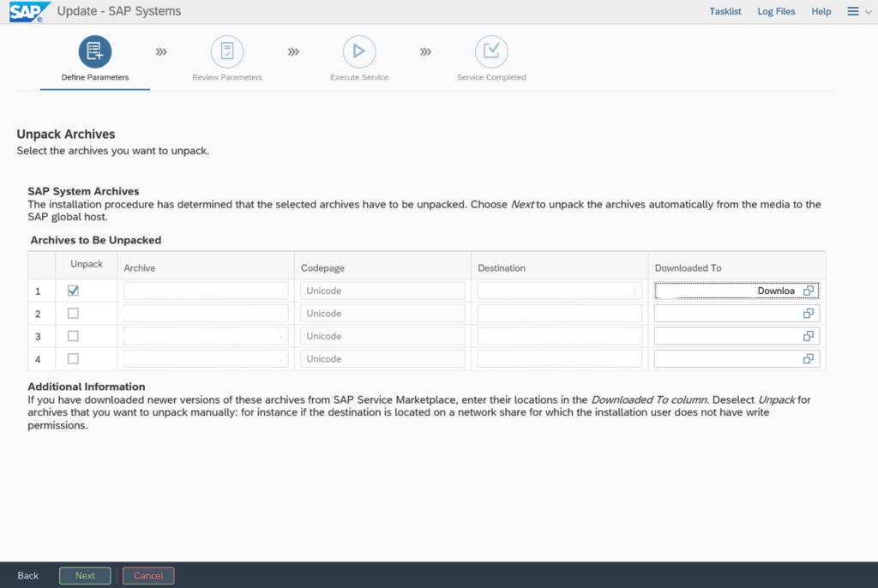Browse for Downloaded To path in row 1
878x588 pixels.
(x=808, y=291)
